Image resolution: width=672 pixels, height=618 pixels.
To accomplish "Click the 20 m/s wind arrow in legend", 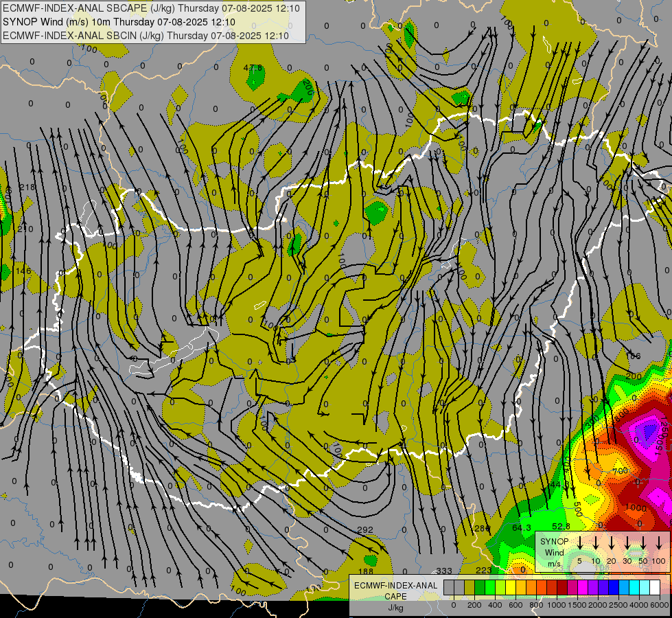I will pyautogui.click(x=612, y=542).
